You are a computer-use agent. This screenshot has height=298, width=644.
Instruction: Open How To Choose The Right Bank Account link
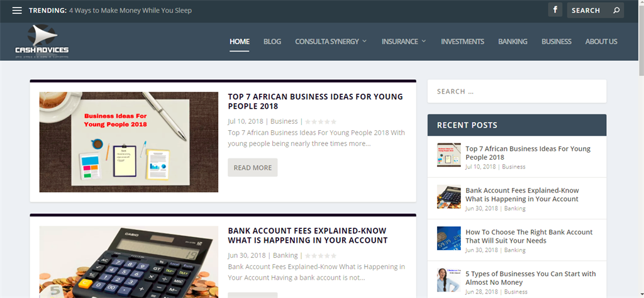click(x=529, y=236)
